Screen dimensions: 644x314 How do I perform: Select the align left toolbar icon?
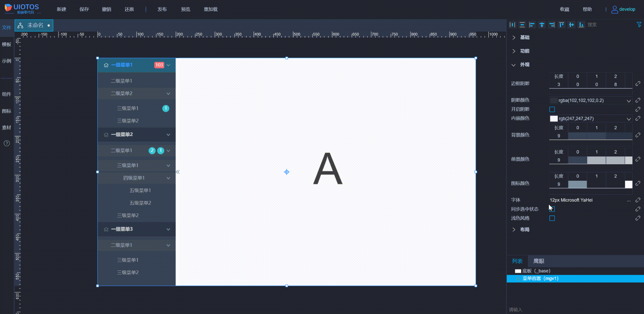click(x=532, y=25)
